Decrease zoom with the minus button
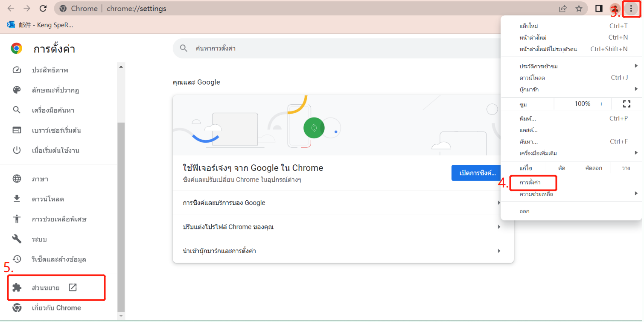 click(x=563, y=104)
